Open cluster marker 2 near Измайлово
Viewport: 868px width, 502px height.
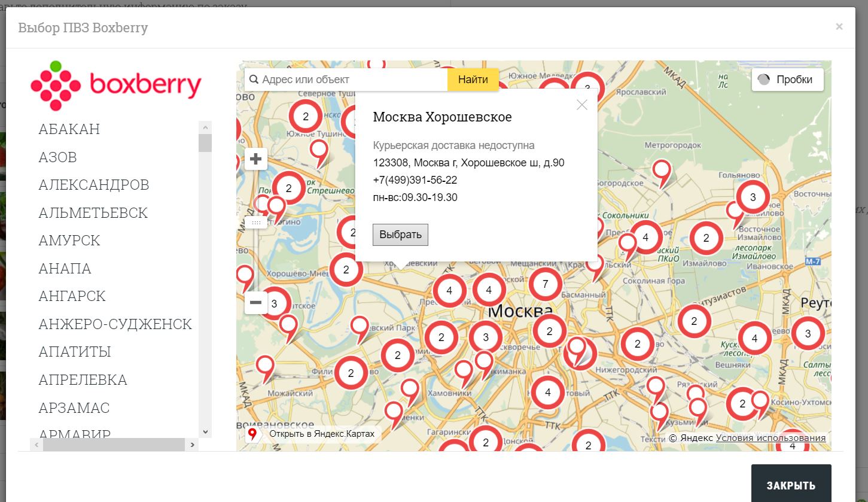click(706, 238)
